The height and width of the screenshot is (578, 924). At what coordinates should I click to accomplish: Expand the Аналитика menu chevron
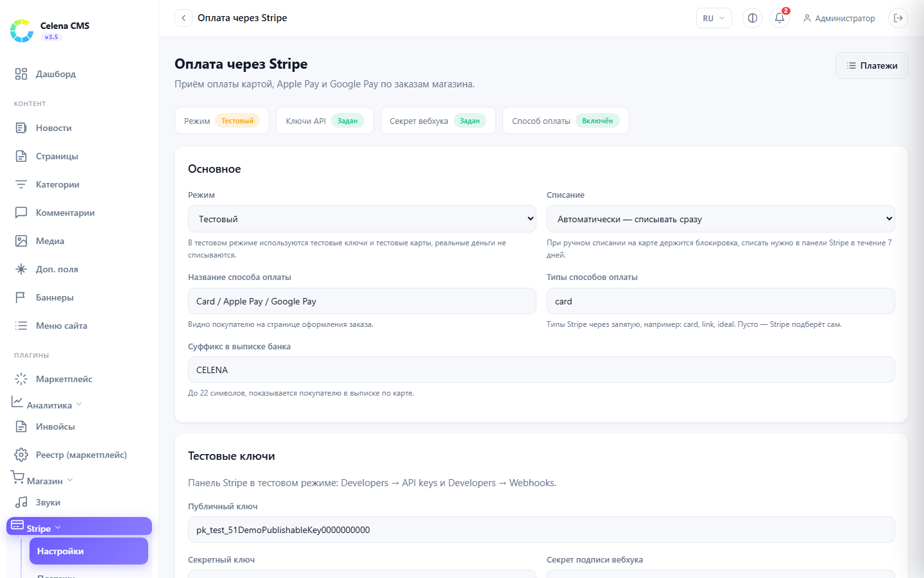tap(79, 405)
